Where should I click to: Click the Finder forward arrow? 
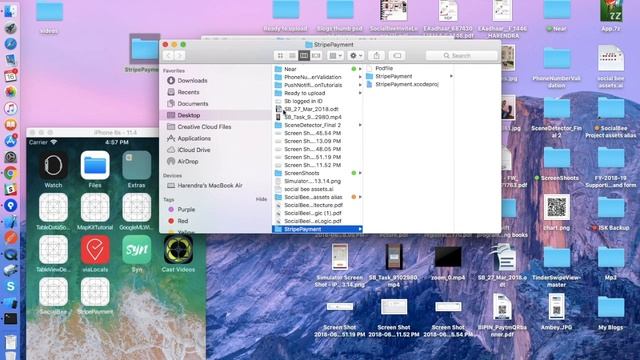click(x=180, y=56)
